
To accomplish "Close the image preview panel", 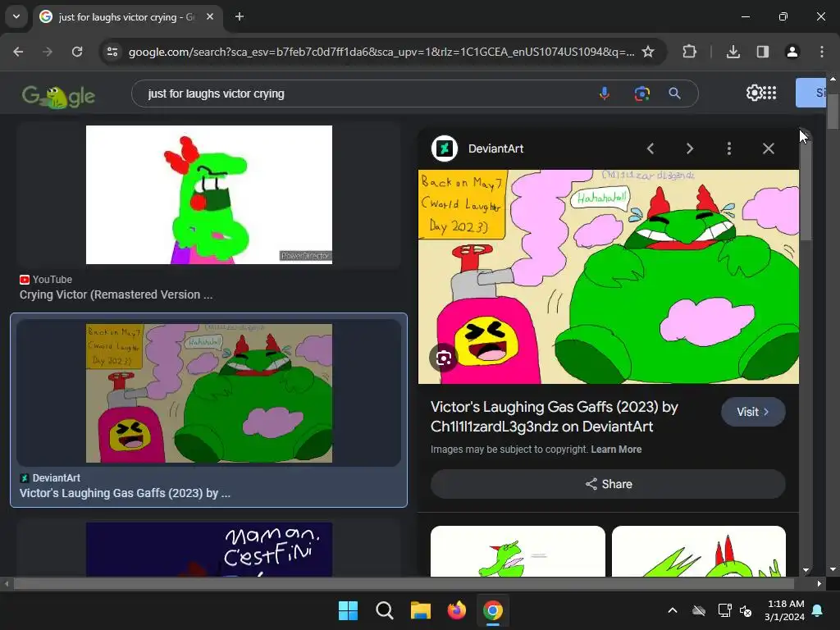I will point(768,148).
